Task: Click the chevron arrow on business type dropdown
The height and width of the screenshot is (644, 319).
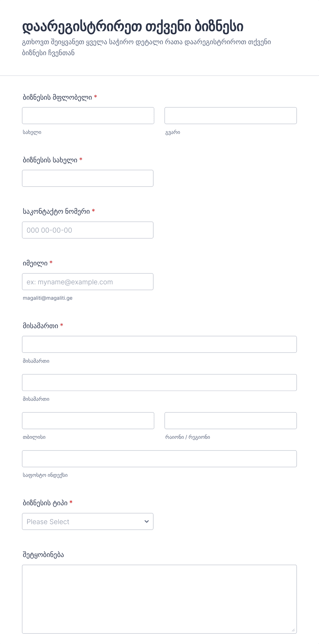Action: (146, 521)
